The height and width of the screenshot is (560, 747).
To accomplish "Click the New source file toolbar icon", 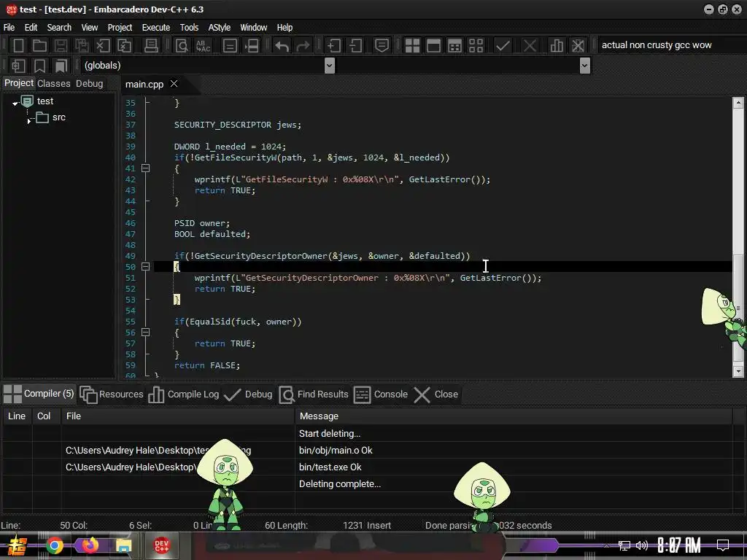I will tap(18, 46).
